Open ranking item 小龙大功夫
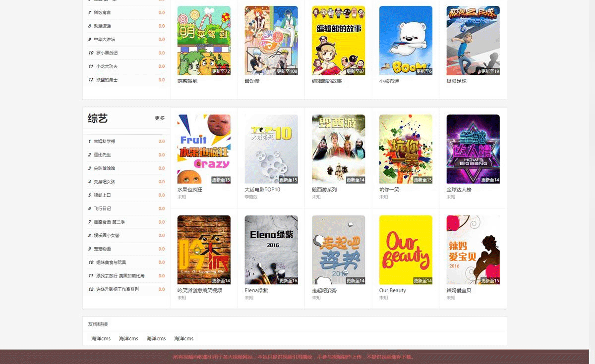The image size is (595, 364). coord(107,66)
